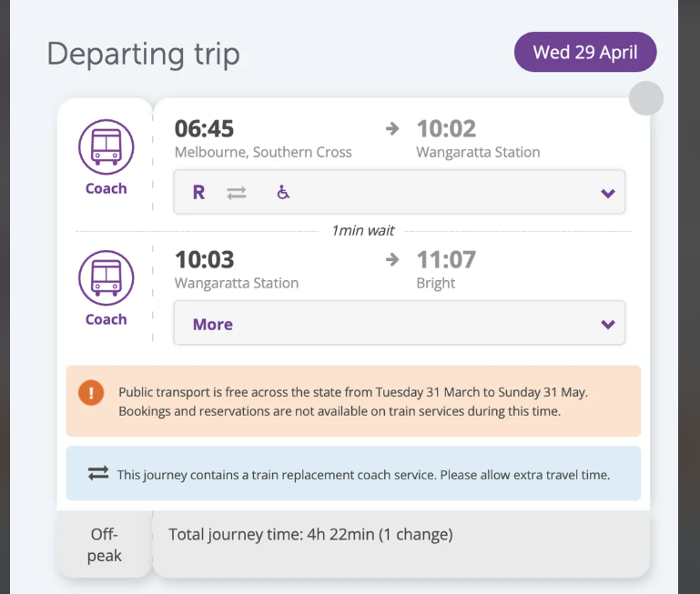Image resolution: width=700 pixels, height=594 pixels.
Task: Expand the first leg details chevron
Action: 608,193
